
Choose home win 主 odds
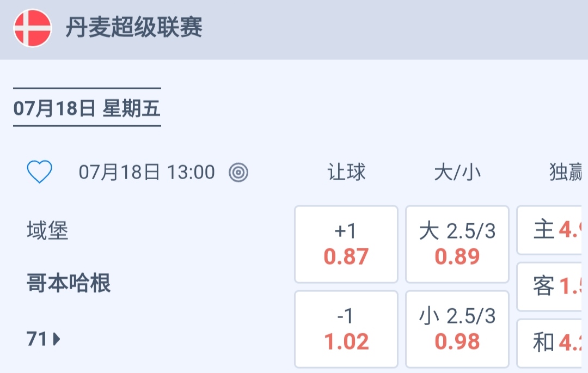click(x=550, y=230)
